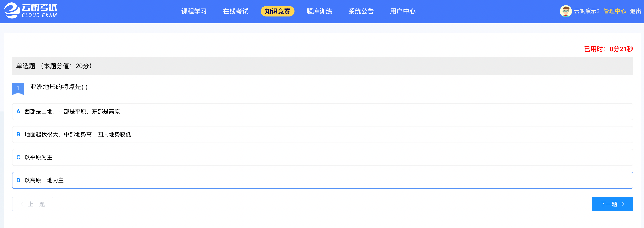Click the Cloud Exam logo
This screenshot has width=644, height=228.
31,11
